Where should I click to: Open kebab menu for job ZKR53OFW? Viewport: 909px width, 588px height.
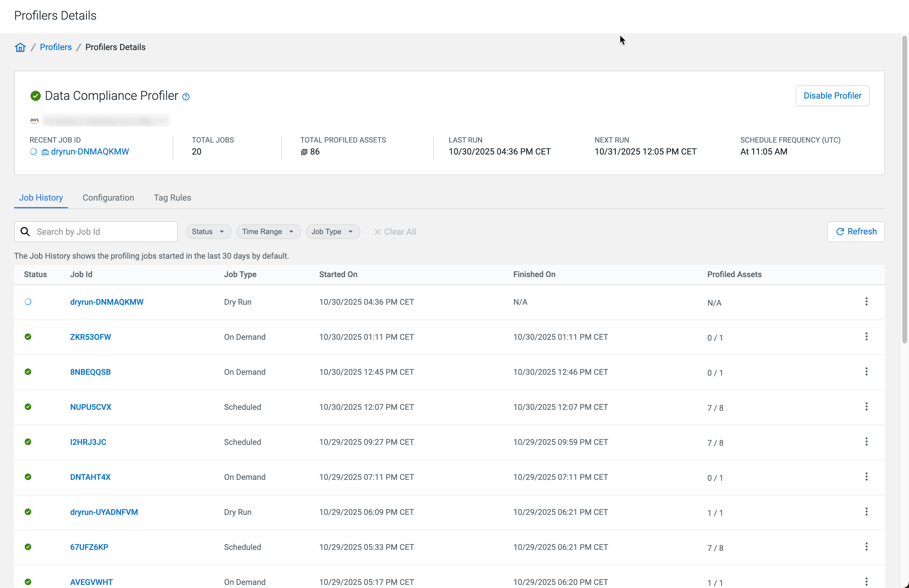pos(866,337)
